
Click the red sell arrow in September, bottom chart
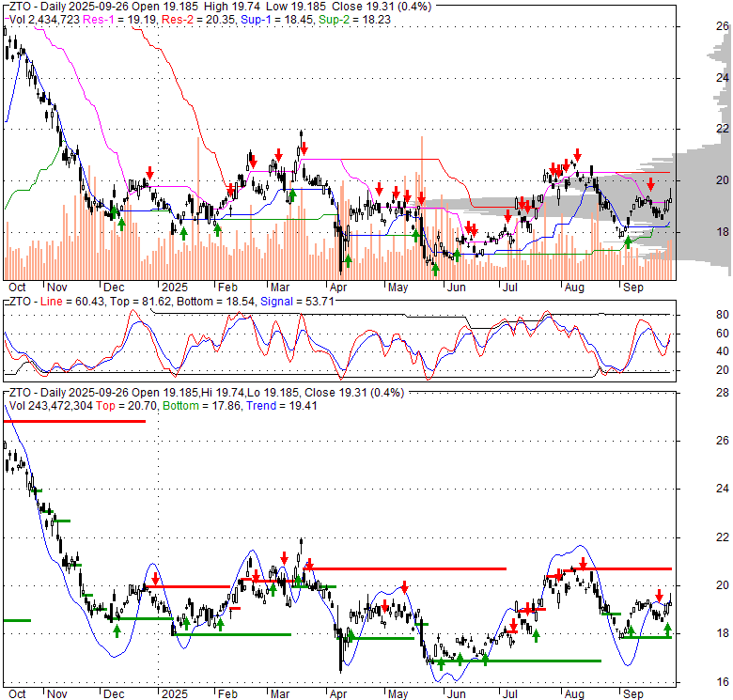click(x=659, y=596)
